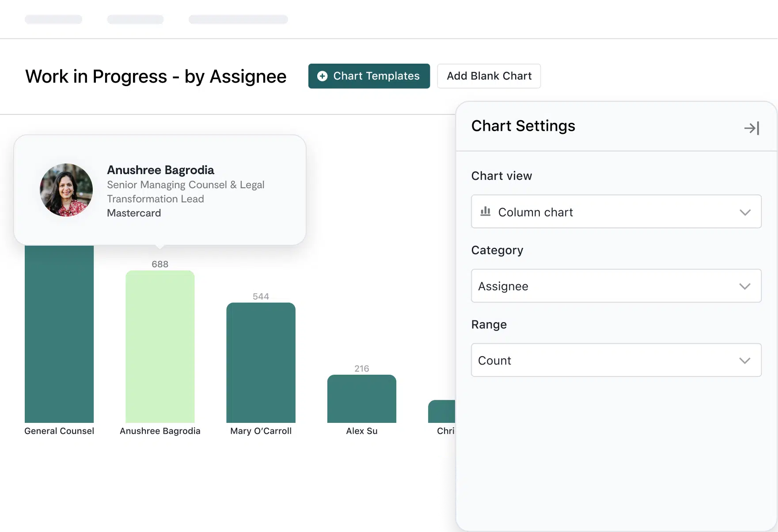Click the second placeholder pill in top navigation

pyautogui.click(x=135, y=19)
